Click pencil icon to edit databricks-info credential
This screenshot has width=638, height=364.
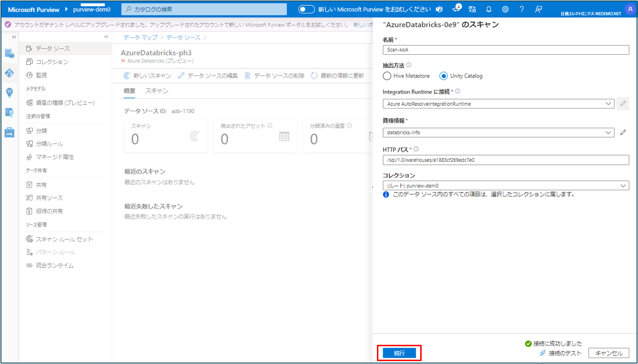click(623, 133)
